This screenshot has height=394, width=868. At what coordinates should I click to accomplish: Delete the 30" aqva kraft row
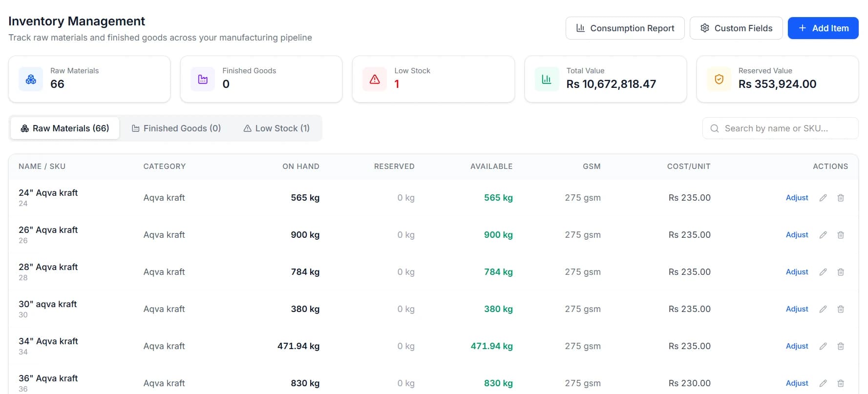pos(841,309)
